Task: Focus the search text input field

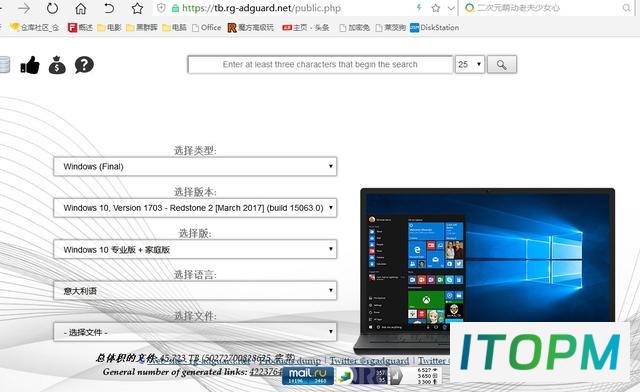Action: (x=320, y=65)
